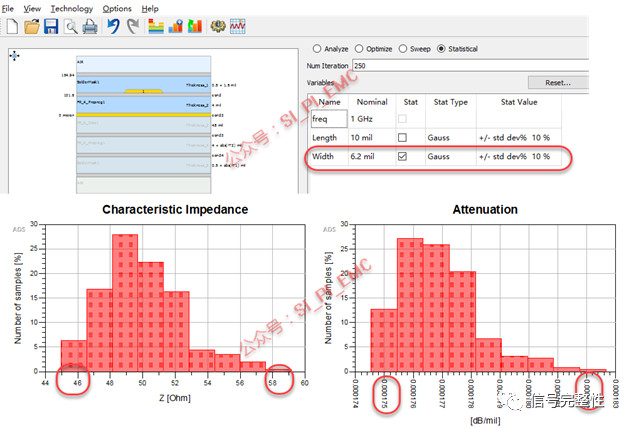Open the Technology menu
This screenshot has width=624, height=428.
pyautogui.click(x=72, y=8)
